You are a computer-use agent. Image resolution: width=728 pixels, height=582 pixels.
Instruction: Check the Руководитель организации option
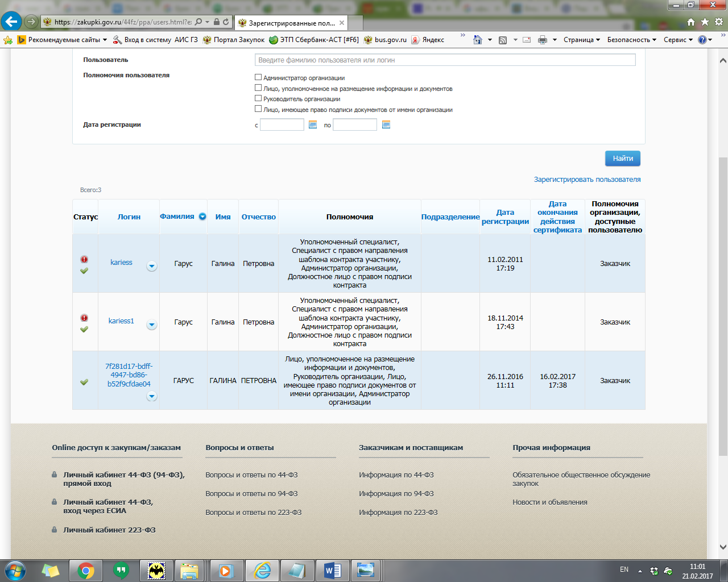tap(258, 98)
